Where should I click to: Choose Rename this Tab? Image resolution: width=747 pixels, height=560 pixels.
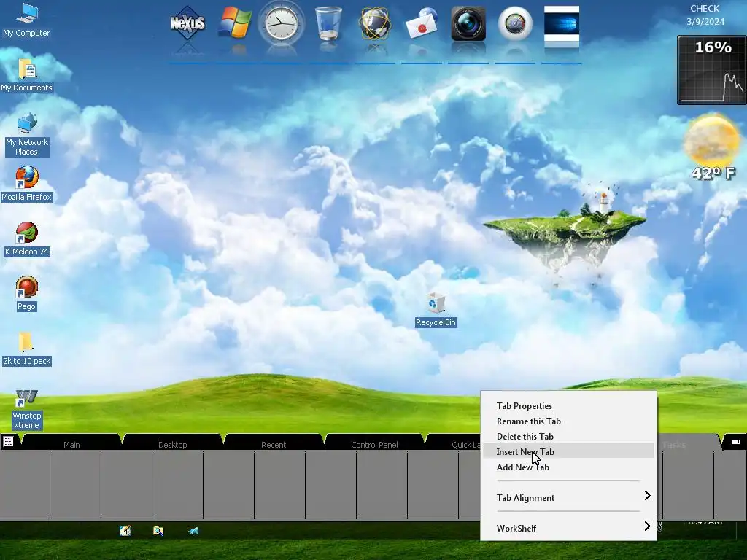[x=568, y=421]
